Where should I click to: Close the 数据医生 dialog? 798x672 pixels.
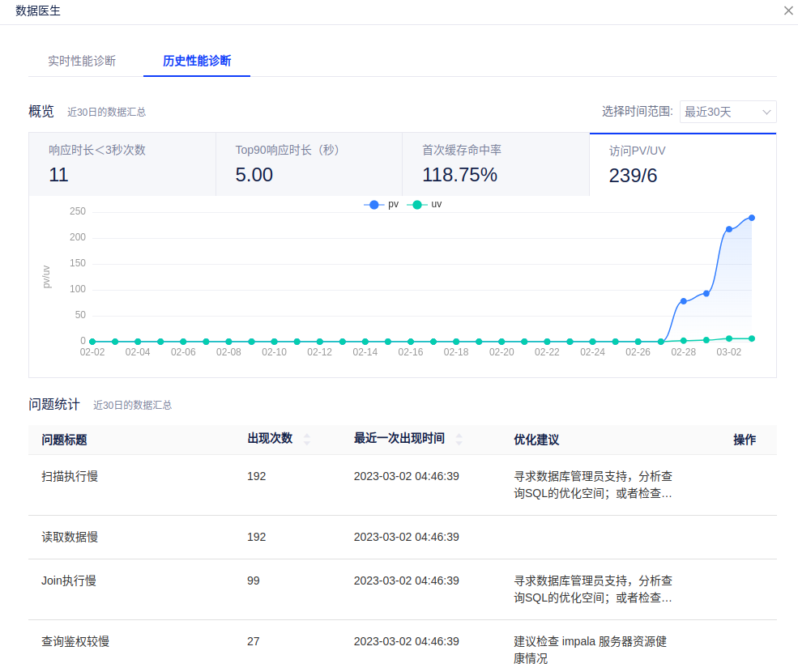point(788,11)
